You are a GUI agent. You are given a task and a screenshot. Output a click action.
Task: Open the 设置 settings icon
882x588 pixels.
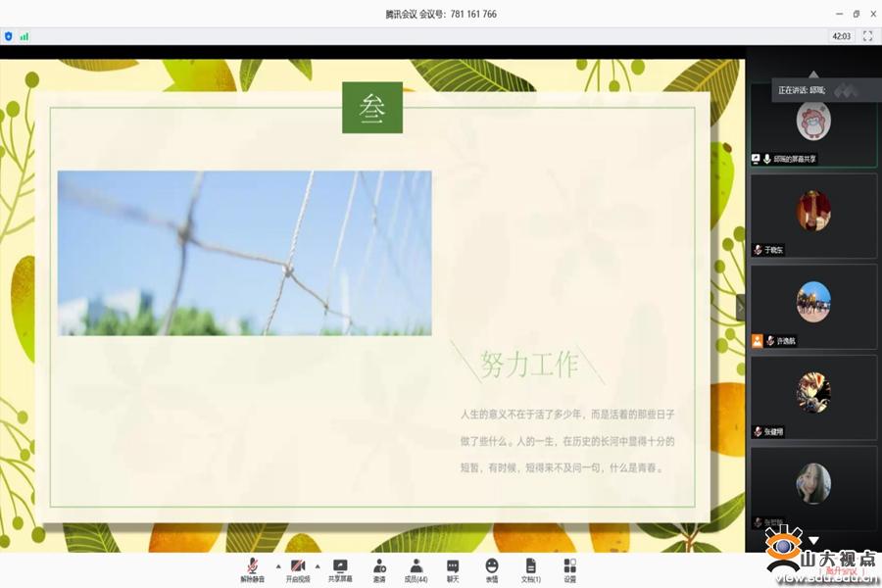click(569, 568)
